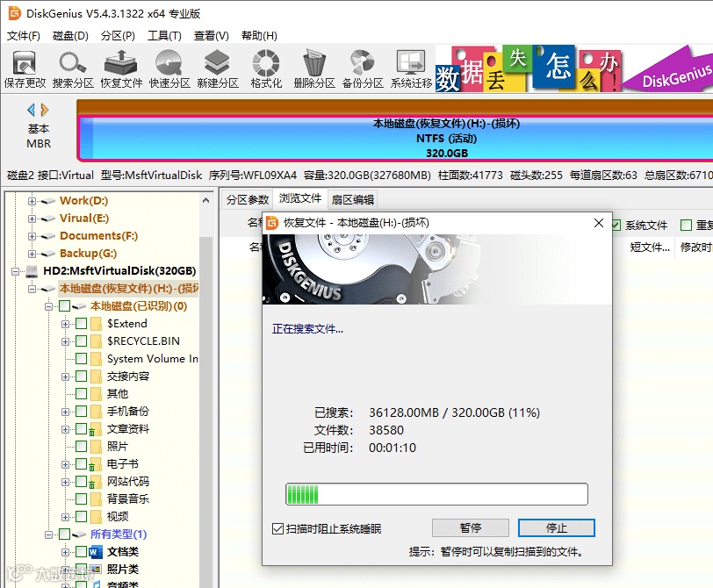This screenshot has width=713, height=588.
Task: Check the 交接内容 checkbox
Action: click(x=82, y=376)
